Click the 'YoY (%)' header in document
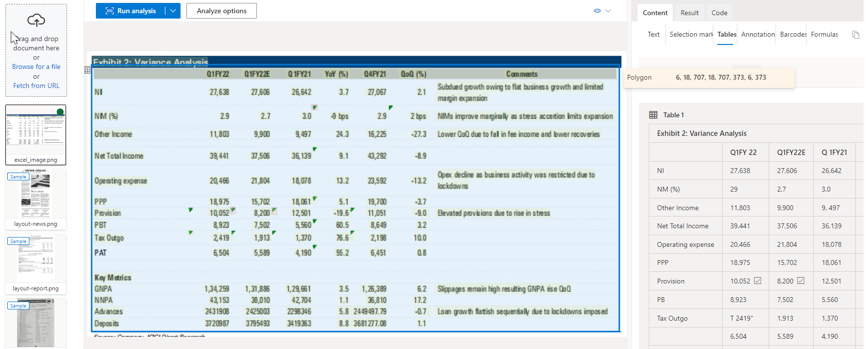This screenshot has width=868, height=349. pos(336,74)
